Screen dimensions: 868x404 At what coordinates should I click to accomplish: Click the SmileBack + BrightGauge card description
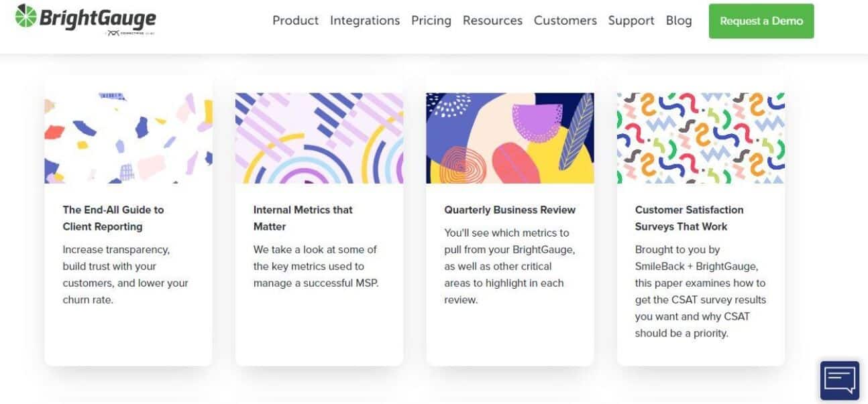tap(700, 291)
